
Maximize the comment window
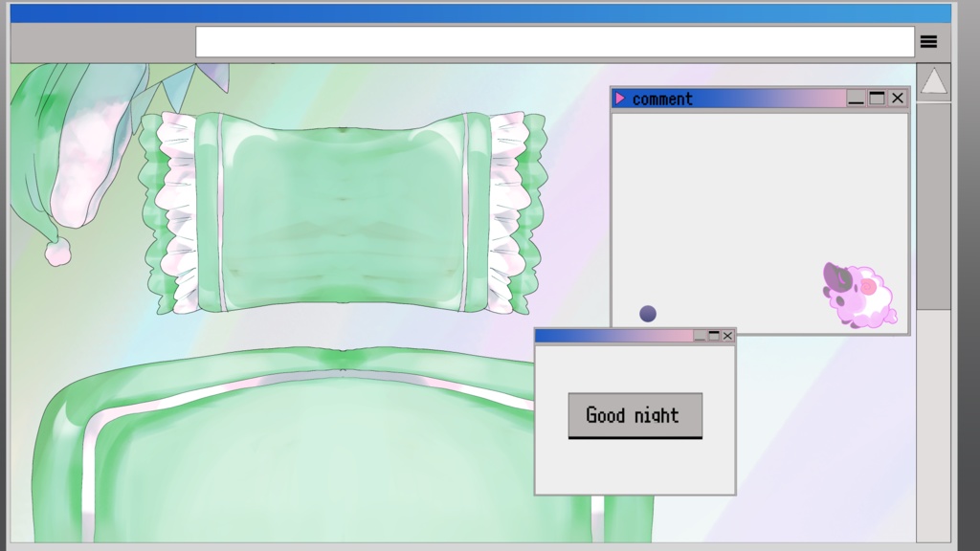[x=877, y=99]
